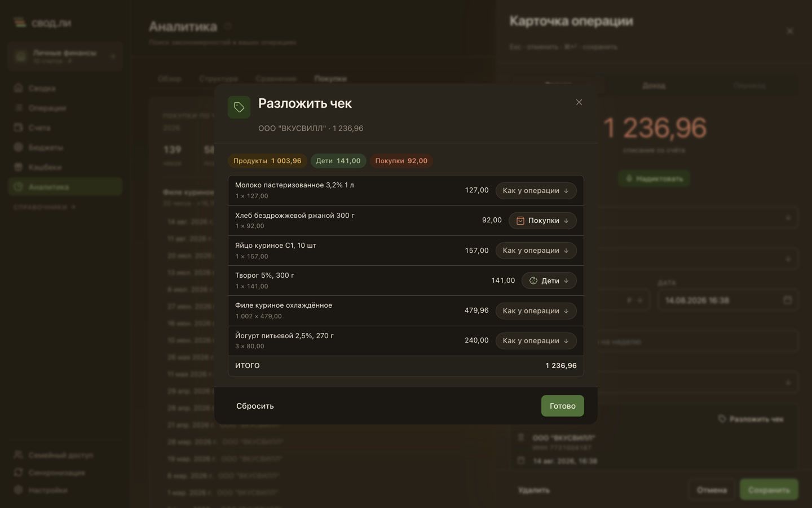Click the tag icon beside the Разложить чек title
Screen dimensions: 812x508
239,107
